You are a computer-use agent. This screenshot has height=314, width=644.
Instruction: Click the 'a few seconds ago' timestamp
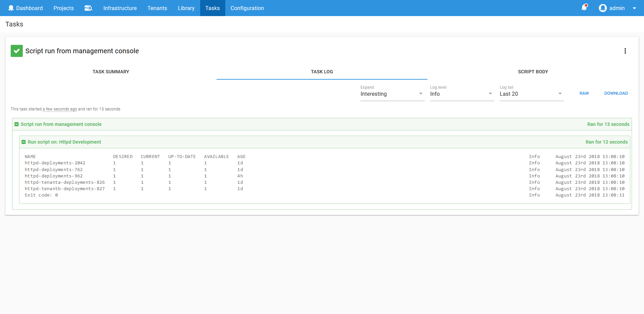pos(60,109)
